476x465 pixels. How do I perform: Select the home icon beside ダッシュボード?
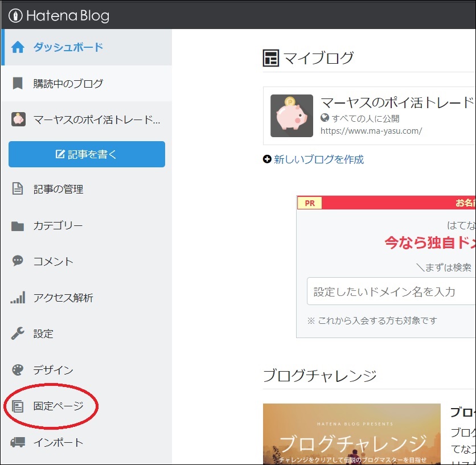click(x=19, y=47)
